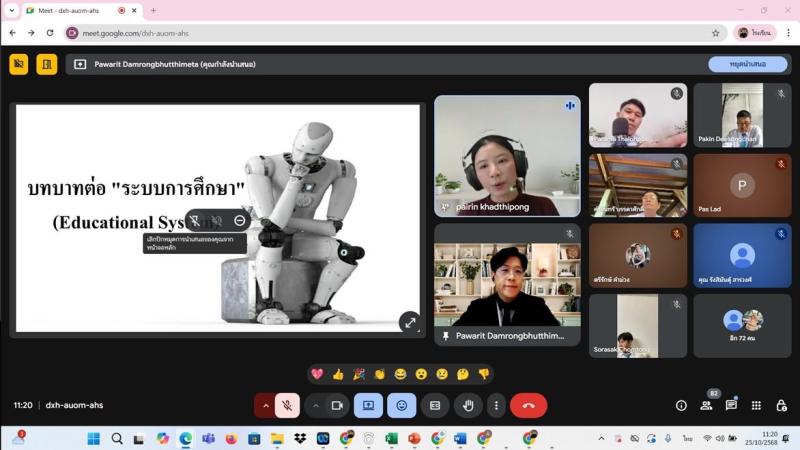This screenshot has width=800, height=450.
Task: Unpin the presentation from the main screen
Action: click(195, 220)
